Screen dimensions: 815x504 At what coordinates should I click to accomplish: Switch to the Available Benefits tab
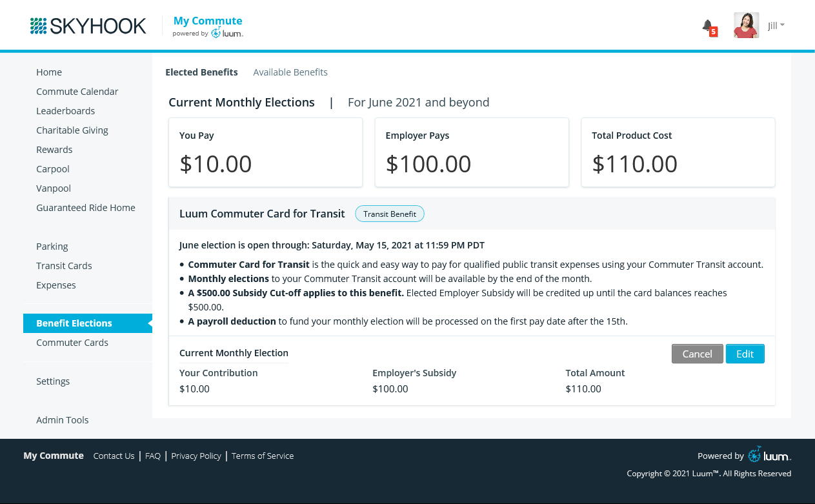290,72
